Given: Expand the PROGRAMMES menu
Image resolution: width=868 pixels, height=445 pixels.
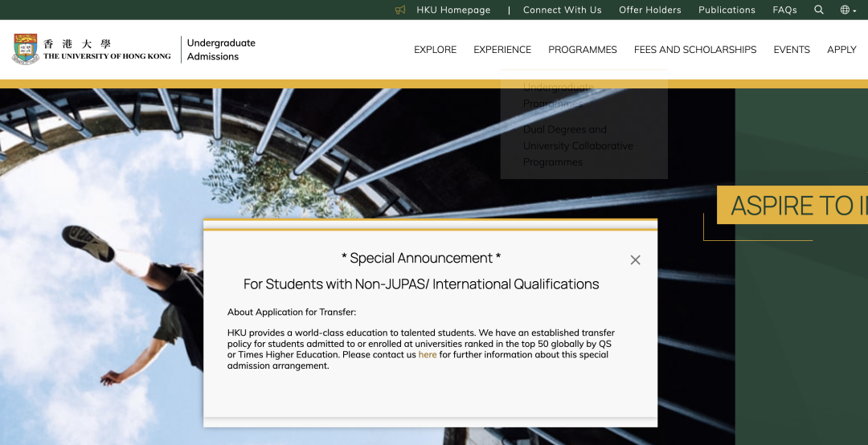Looking at the screenshot, I should point(583,50).
